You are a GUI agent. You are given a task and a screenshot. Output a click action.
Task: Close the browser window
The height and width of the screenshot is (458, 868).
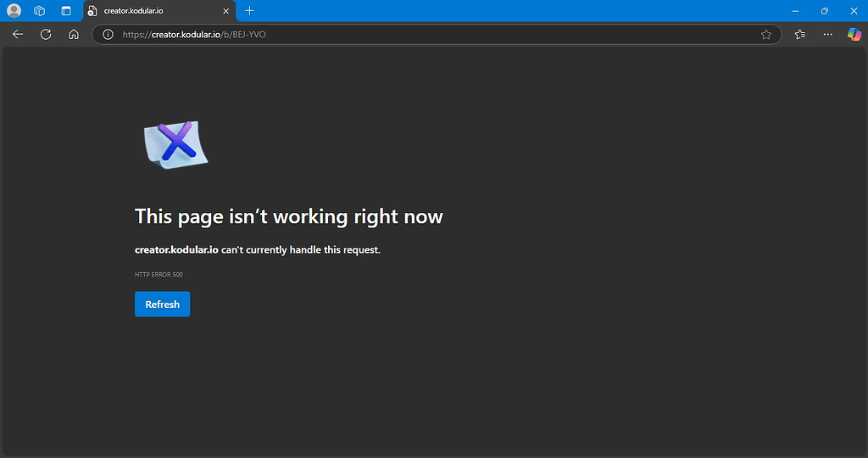(853, 11)
